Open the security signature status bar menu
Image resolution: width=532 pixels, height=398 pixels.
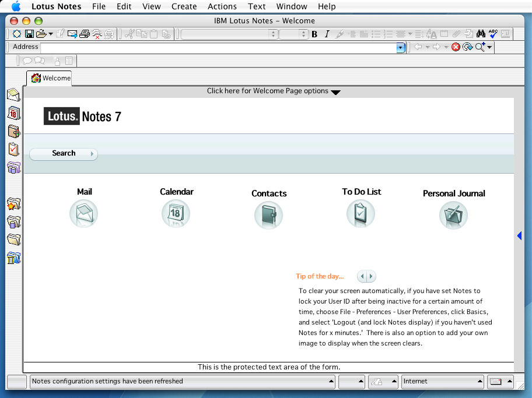(x=383, y=381)
